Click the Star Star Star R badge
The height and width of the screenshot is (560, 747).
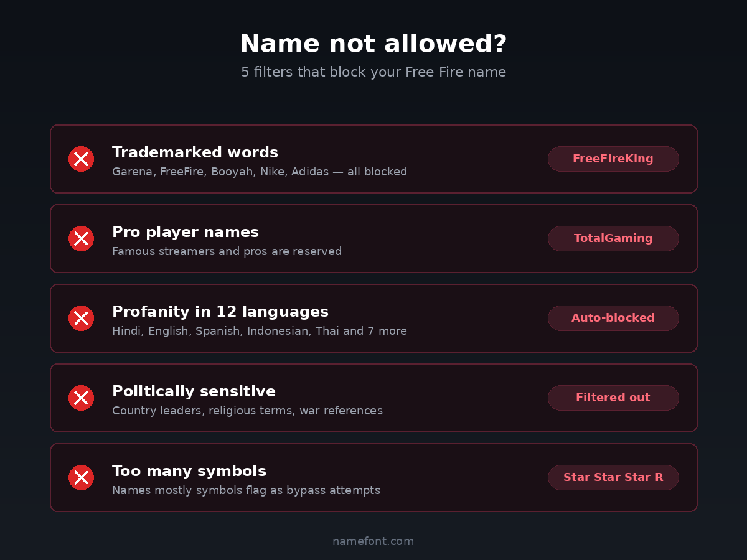613,477
